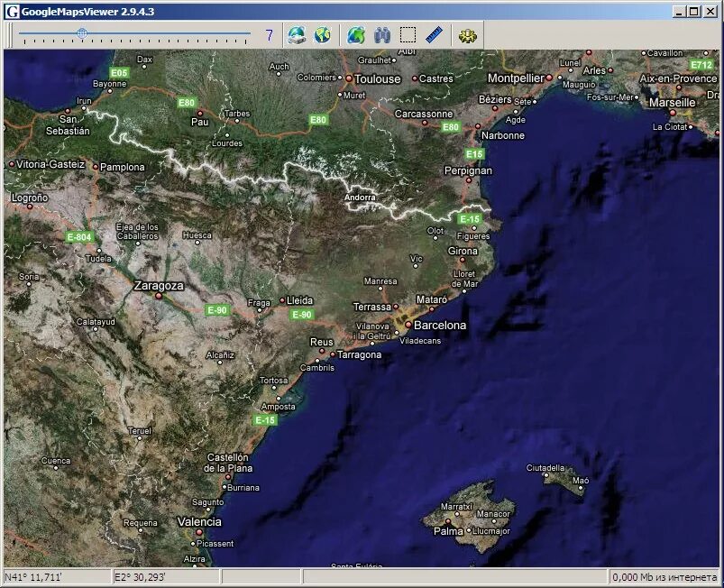The image size is (724, 588).
Task: Click the Valencia city label
Action: [199, 522]
